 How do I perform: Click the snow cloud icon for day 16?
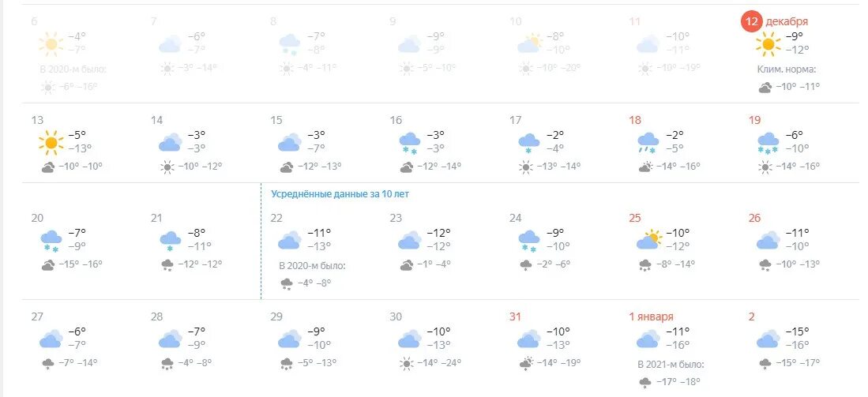[x=410, y=144]
